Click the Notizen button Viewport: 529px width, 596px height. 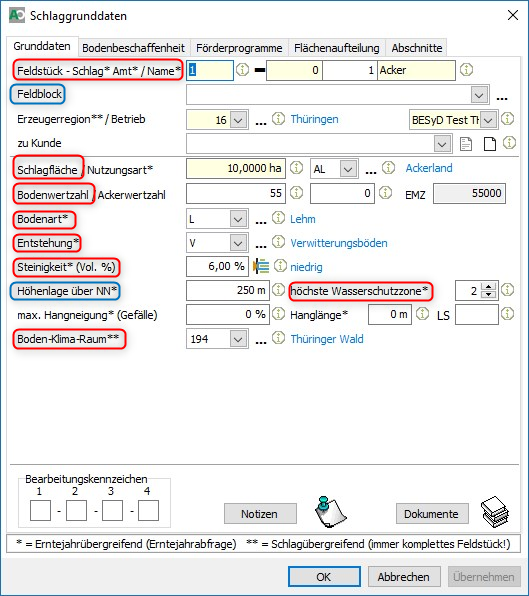260,514
